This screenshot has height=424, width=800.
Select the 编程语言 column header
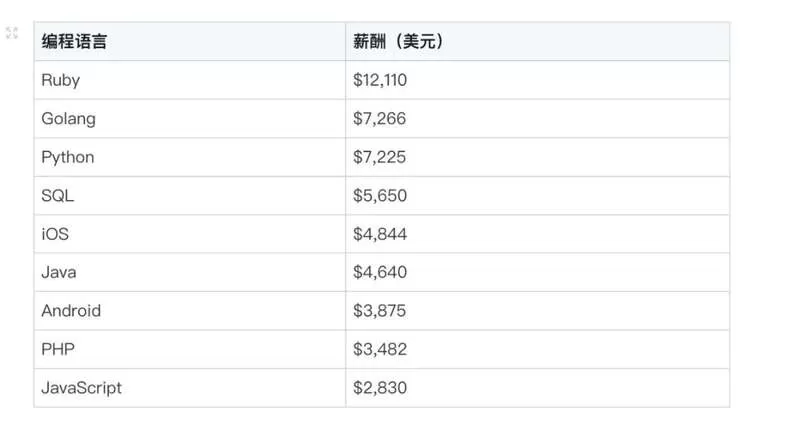pos(74,41)
